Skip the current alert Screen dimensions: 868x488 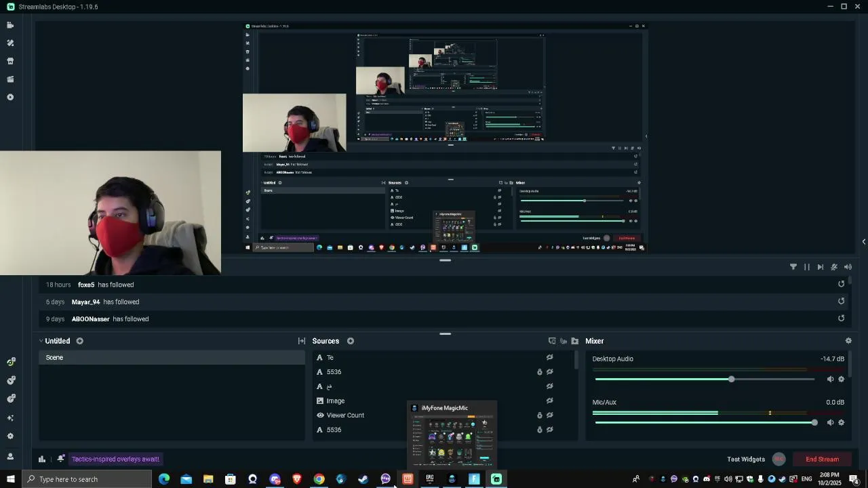point(821,267)
